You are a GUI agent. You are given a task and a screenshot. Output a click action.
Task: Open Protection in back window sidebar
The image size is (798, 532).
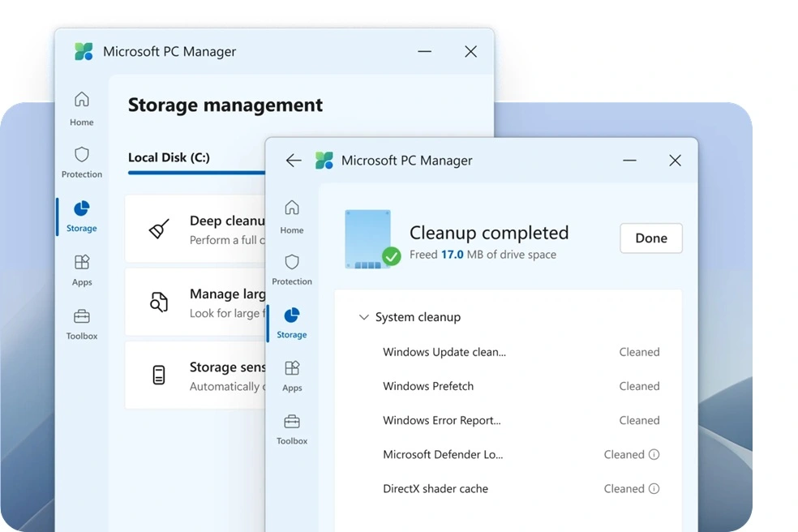pyautogui.click(x=81, y=162)
